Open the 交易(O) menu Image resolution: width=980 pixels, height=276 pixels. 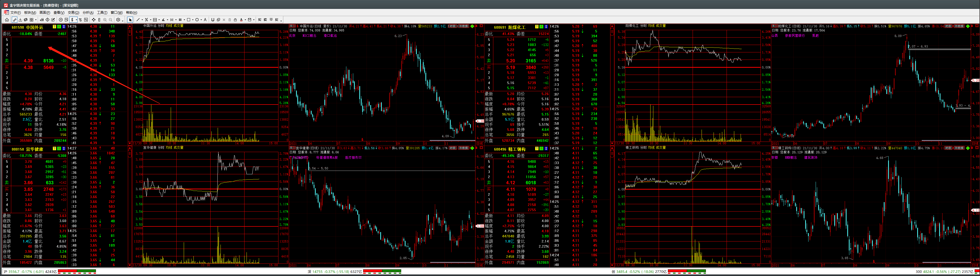(73, 13)
